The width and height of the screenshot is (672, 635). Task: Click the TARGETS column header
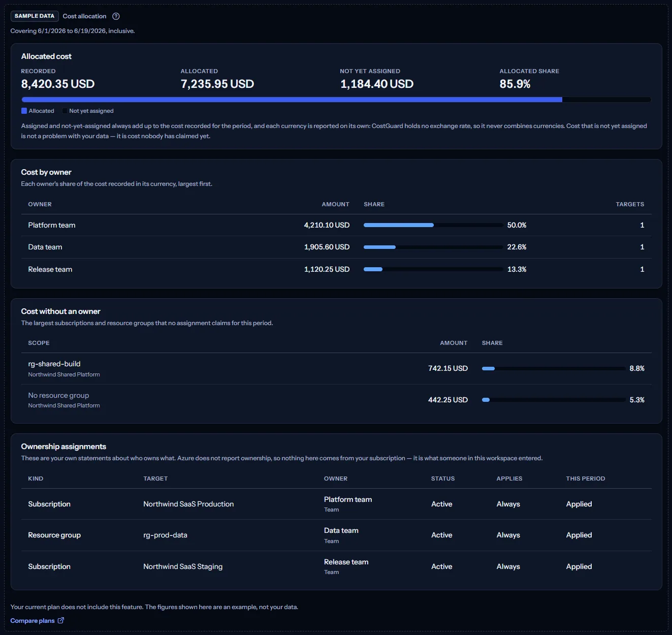point(630,204)
